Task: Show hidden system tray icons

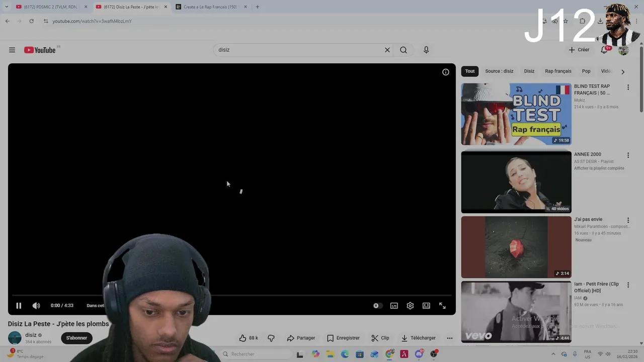Action: [x=553, y=354]
